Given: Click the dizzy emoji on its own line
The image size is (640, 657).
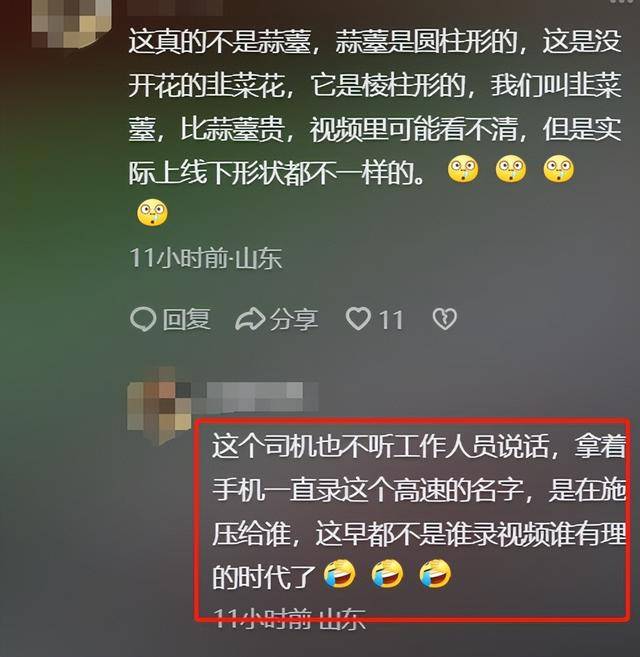Looking at the screenshot, I should 152,213.
